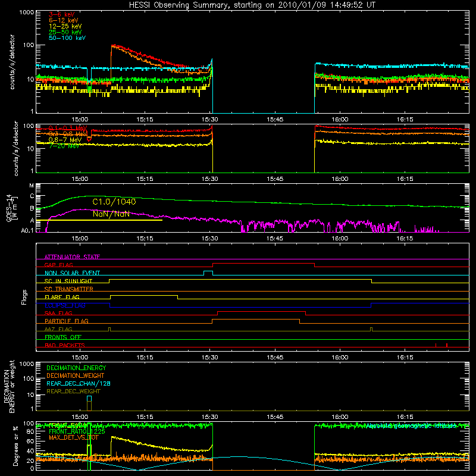Click the 'Absolute geomagnetic latitude' label

pos(412,426)
